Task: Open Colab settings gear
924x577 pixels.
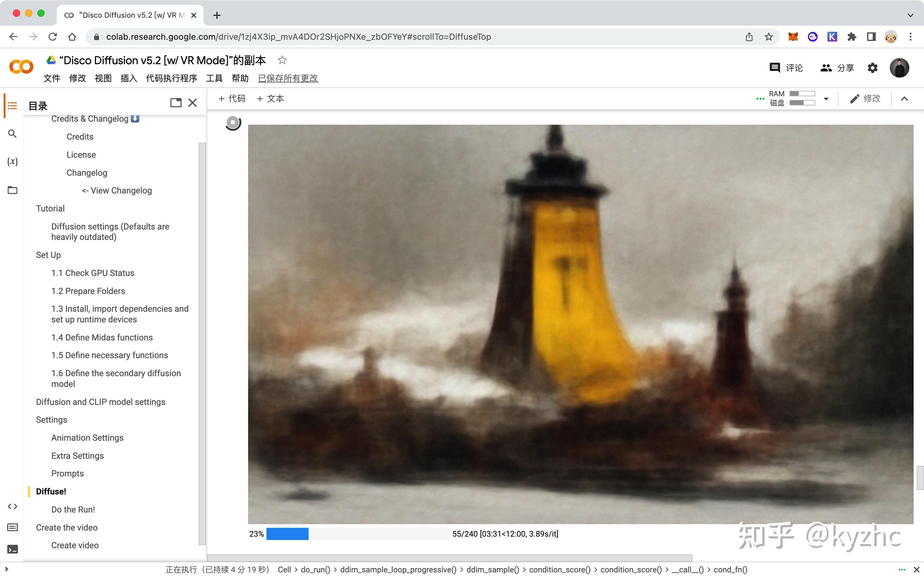Action: click(872, 68)
